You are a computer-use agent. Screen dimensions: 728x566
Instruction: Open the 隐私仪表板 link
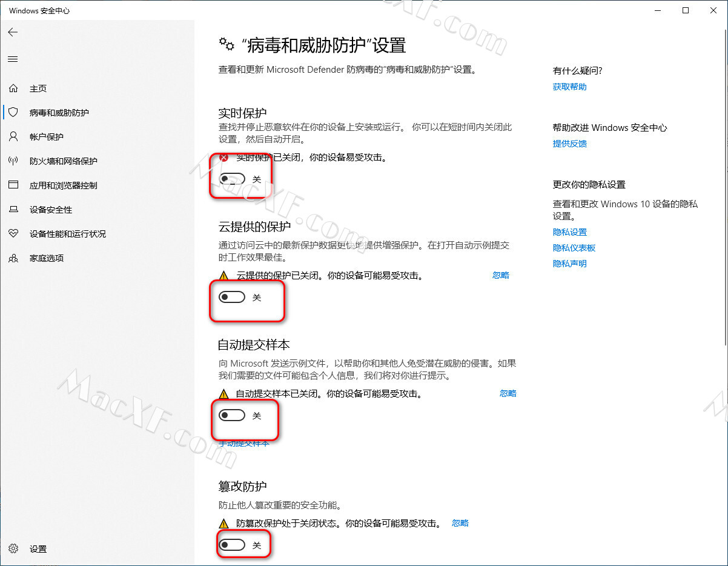tap(574, 248)
